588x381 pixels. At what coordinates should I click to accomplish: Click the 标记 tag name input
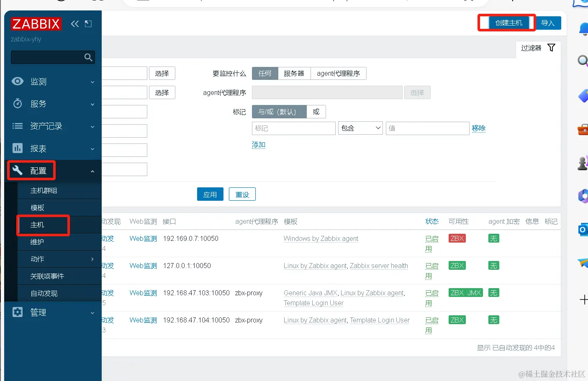(294, 128)
